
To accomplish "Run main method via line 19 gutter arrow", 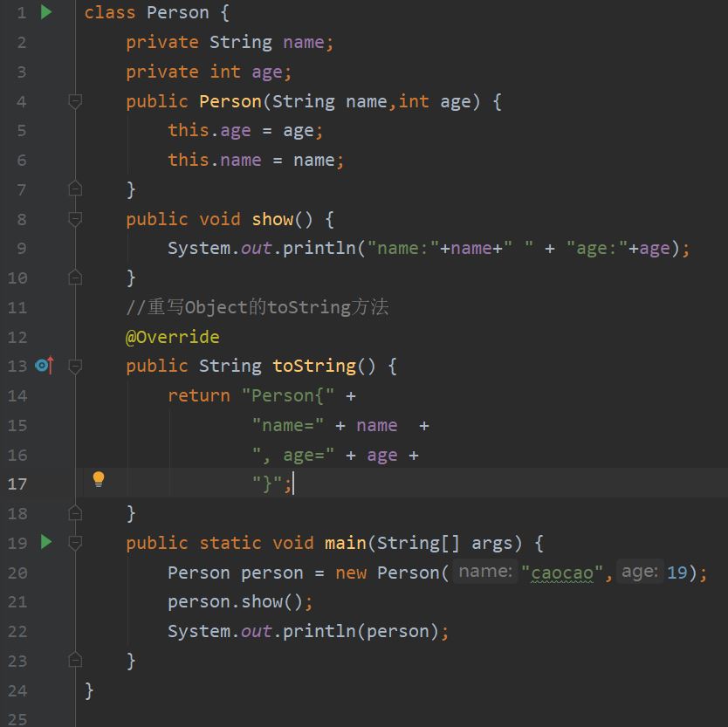I will [46, 542].
